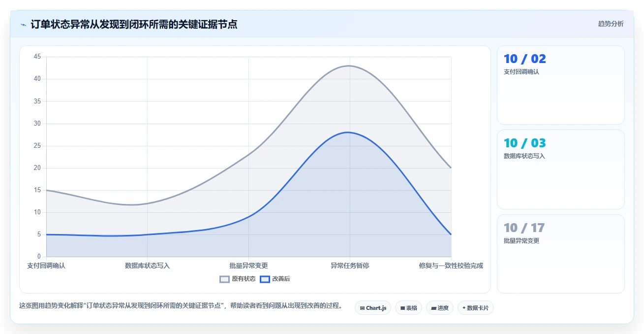Click the chart title 订单状态异常 heading
Image resolution: width=644 pixels, height=334 pixels.
[134, 24]
